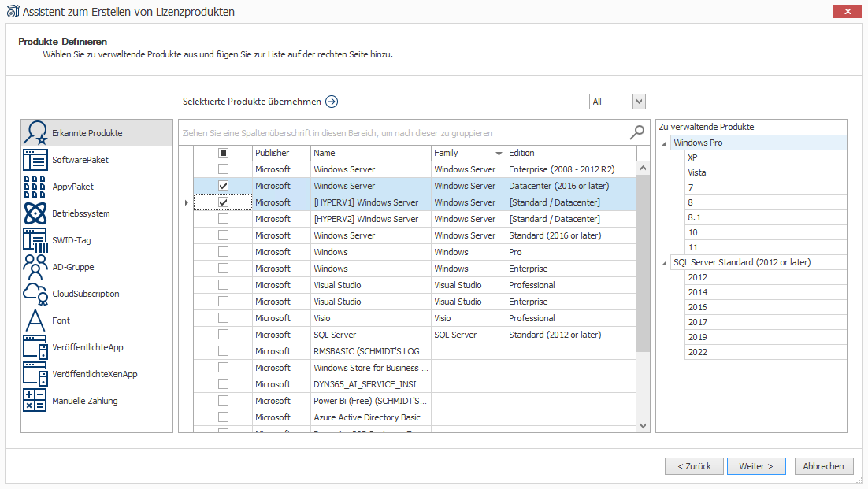Click Selektierte Produkte übernehmen link

click(x=252, y=102)
